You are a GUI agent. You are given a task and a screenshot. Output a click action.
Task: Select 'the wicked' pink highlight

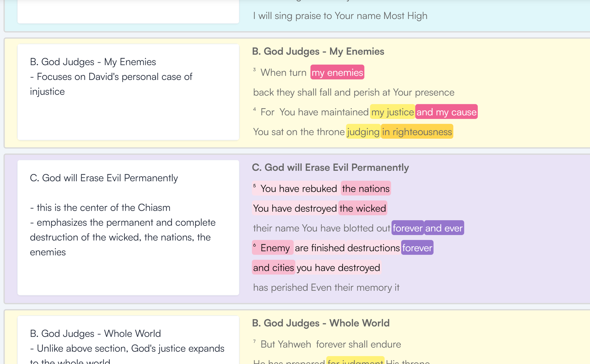pyautogui.click(x=363, y=208)
